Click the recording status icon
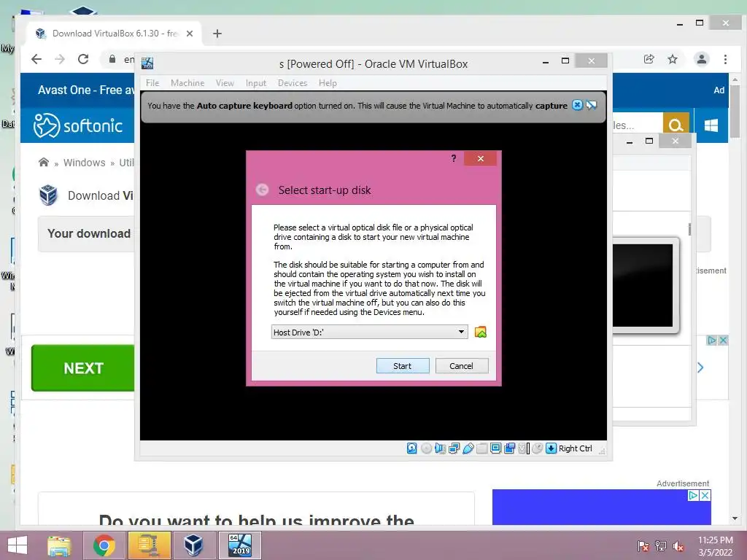This screenshot has width=747, height=560. (509, 448)
